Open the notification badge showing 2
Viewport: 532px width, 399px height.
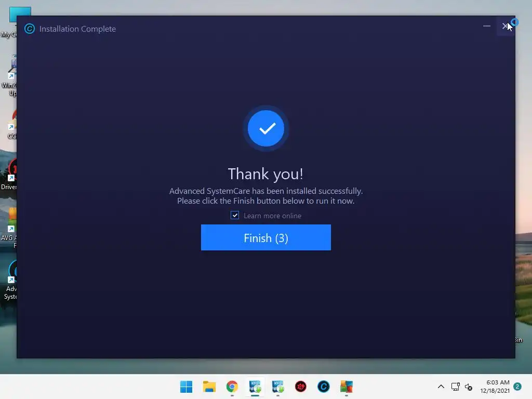(x=517, y=387)
